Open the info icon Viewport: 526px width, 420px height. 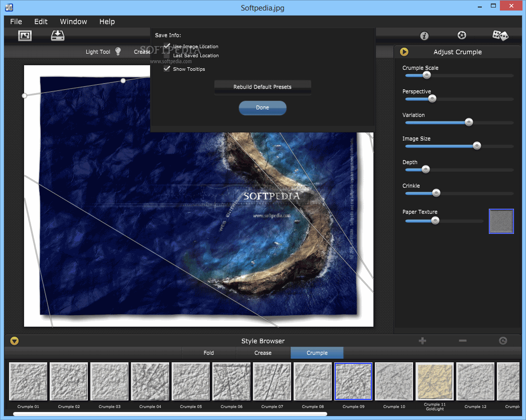[424, 36]
